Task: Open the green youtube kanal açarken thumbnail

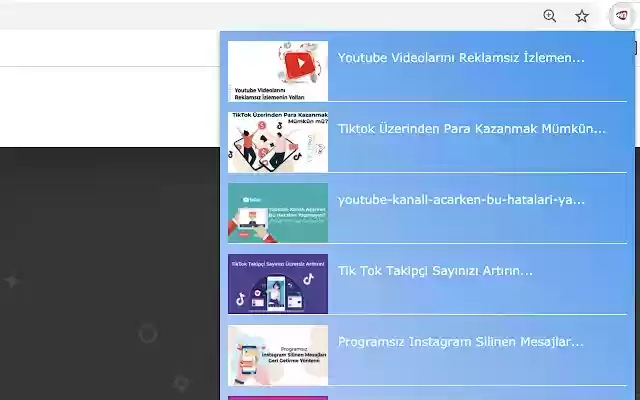Action: coord(278,213)
